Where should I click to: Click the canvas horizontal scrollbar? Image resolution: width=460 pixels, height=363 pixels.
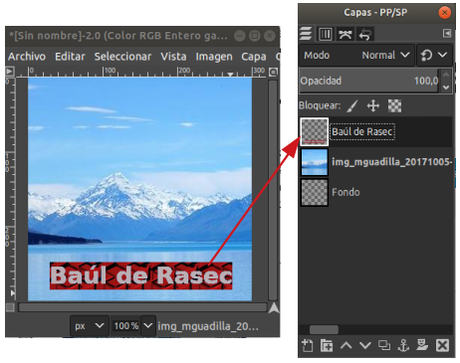pos(143,307)
